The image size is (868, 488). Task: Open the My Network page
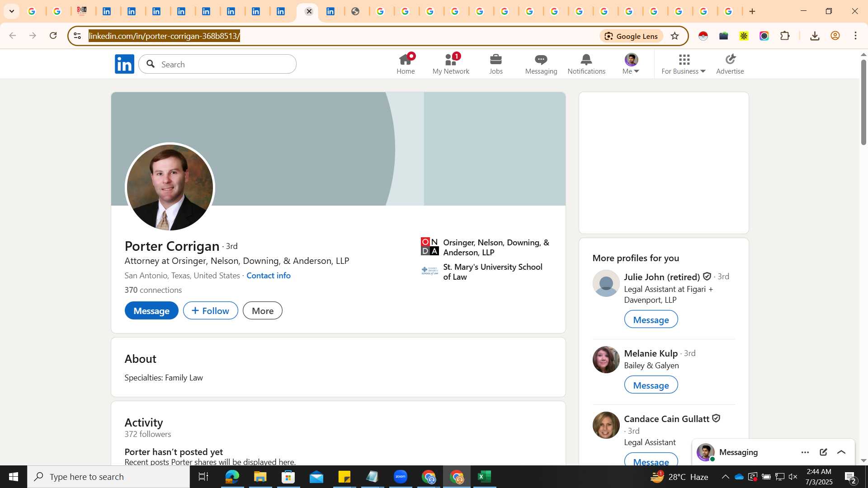click(x=451, y=64)
